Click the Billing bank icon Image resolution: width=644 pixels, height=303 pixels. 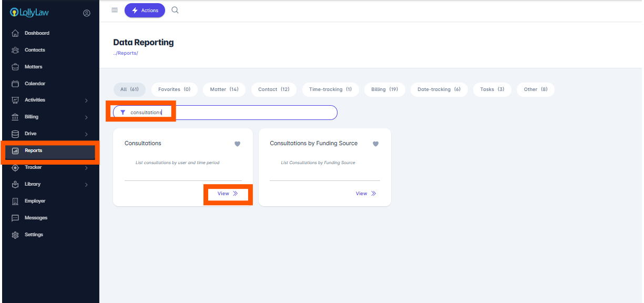point(15,117)
